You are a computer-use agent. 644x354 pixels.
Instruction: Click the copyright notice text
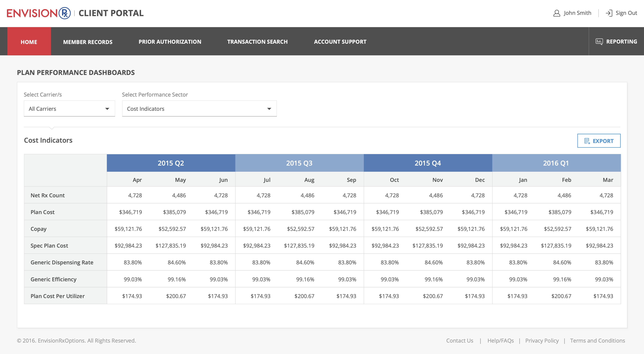tap(76, 340)
